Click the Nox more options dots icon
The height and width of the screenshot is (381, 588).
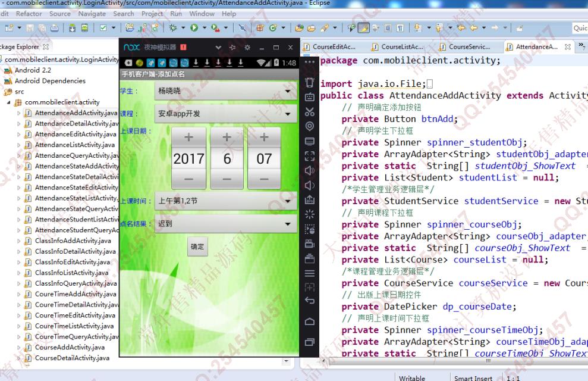click(x=309, y=61)
